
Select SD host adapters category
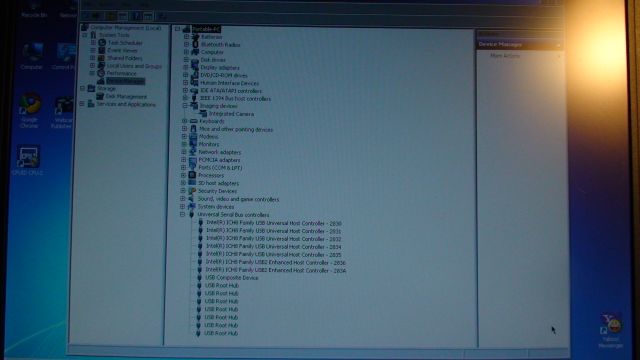(218, 183)
